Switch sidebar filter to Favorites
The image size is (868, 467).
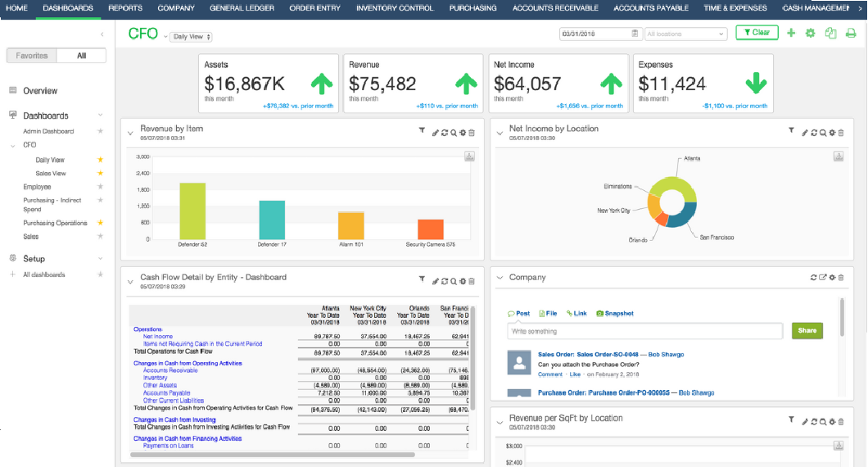pyautogui.click(x=34, y=56)
